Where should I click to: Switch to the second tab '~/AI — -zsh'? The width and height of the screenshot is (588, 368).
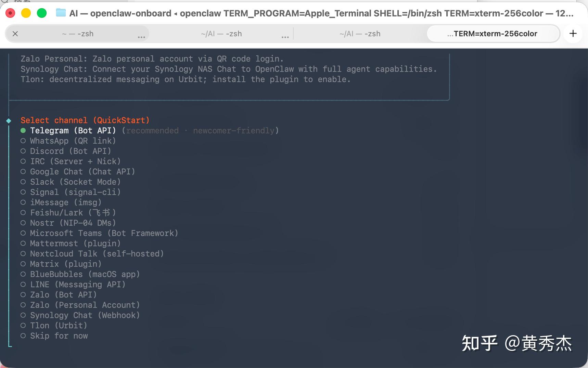(x=221, y=34)
